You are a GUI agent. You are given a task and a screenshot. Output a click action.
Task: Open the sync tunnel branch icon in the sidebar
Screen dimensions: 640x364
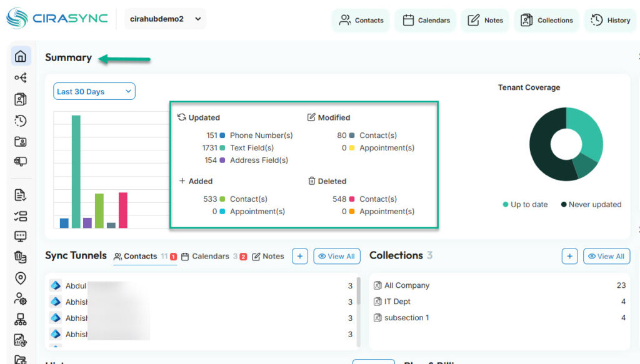coord(21,77)
